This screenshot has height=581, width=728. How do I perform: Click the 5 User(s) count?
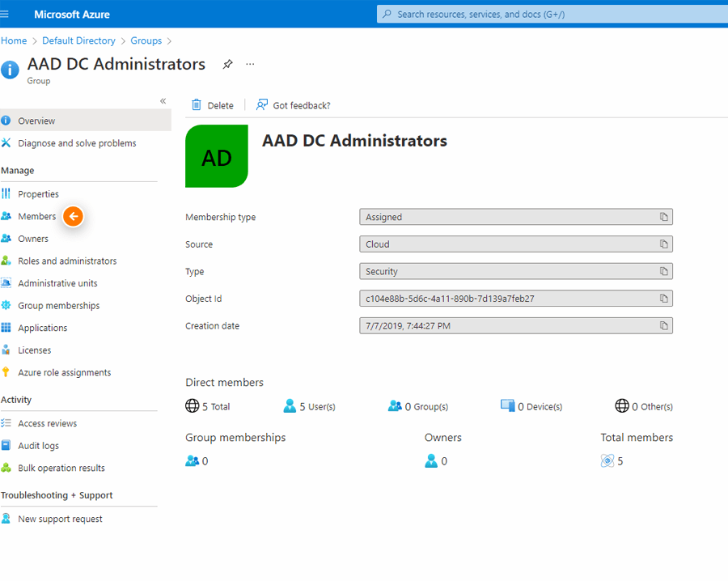tap(309, 406)
